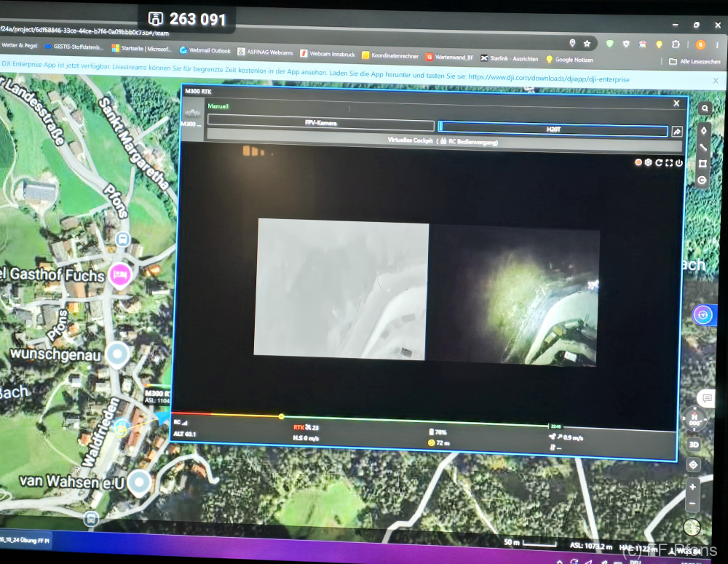The height and width of the screenshot is (564, 728).
Task: Switch to the FPV-Kamera stream
Action: click(x=321, y=122)
